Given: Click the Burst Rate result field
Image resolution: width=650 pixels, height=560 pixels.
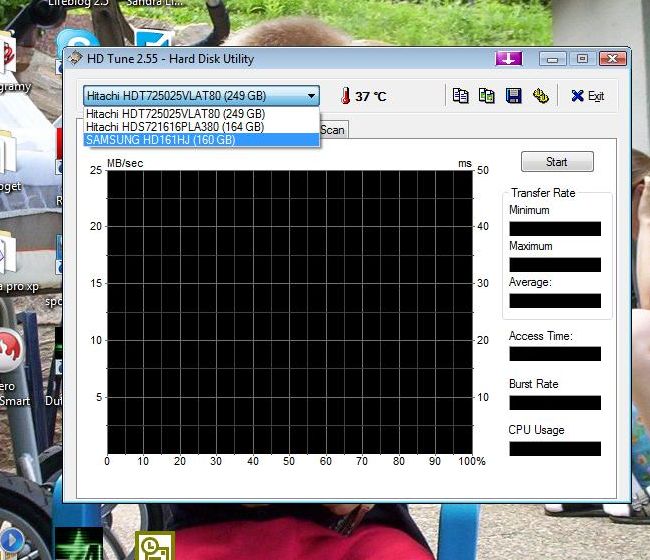Looking at the screenshot, I should click(555, 403).
